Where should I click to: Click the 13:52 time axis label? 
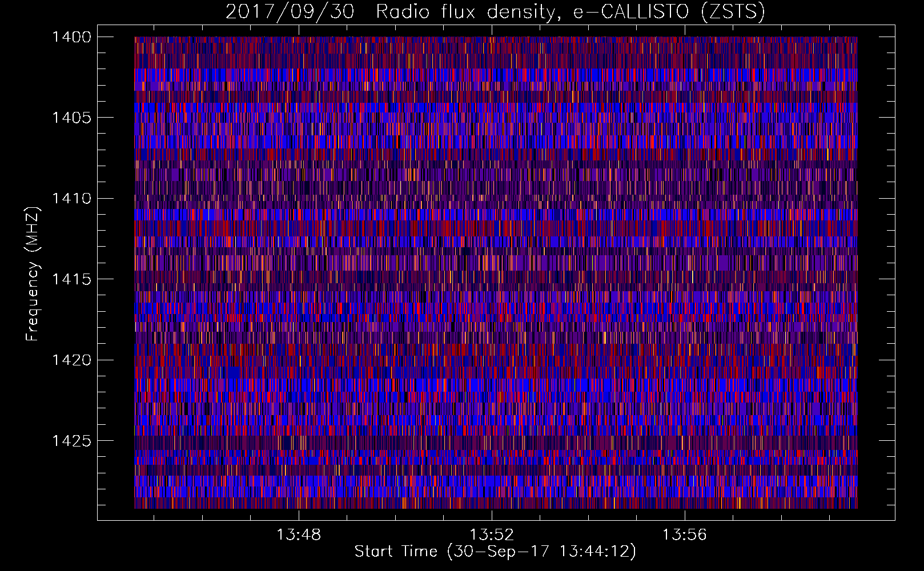click(x=492, y=535)
